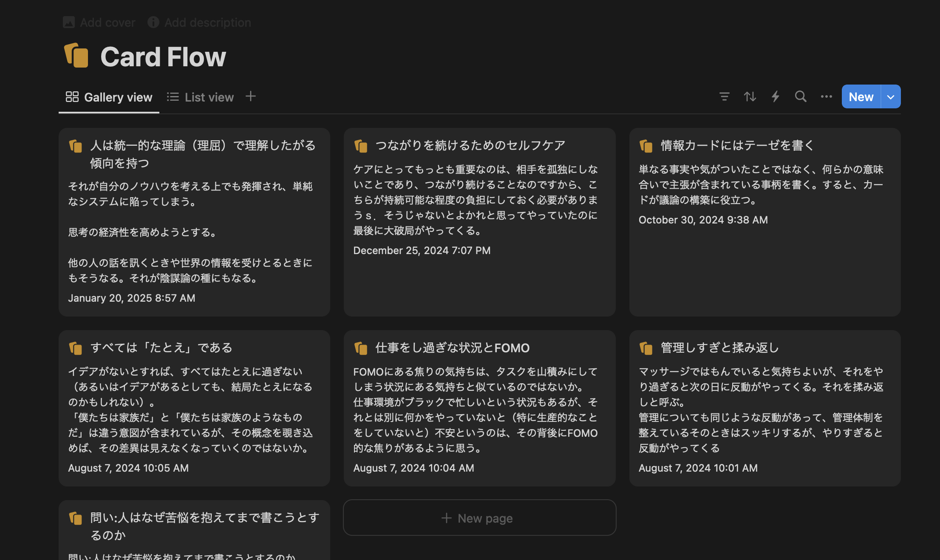This screenshot has width=940, height=560.
Task: Click the List view bullet icon
Action: tap(173, 96)
